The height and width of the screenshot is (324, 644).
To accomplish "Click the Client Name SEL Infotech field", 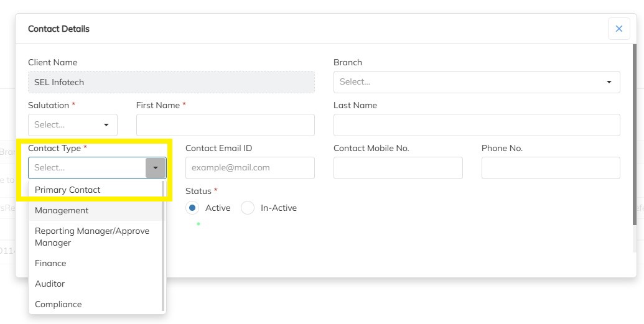I will 171,82.
